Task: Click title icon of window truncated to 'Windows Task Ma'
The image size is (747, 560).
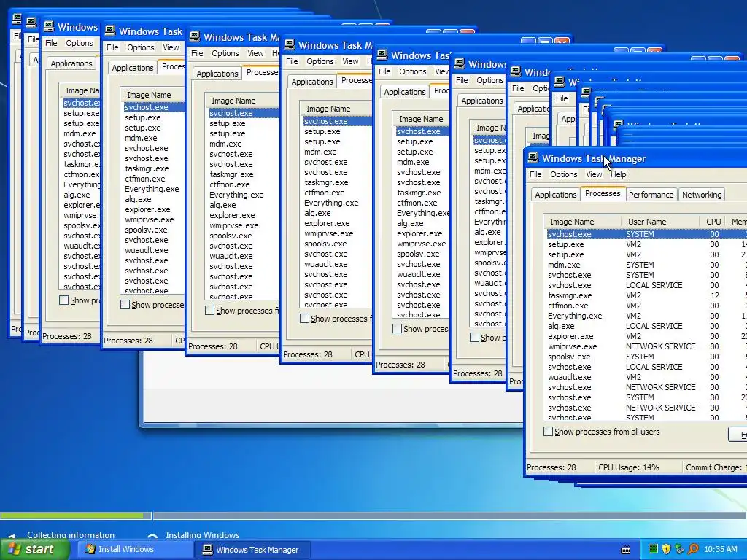Action: (x=194, y=37)
